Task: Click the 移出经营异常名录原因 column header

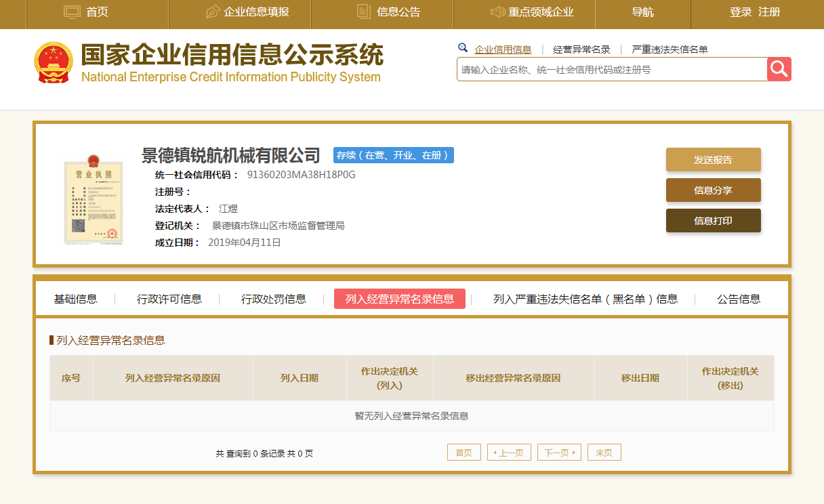Action: click(x=514, y=378)
